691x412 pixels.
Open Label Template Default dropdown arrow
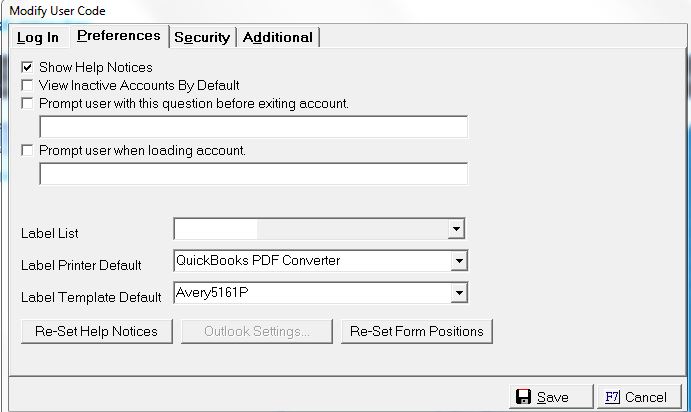[x=458, y=293]
